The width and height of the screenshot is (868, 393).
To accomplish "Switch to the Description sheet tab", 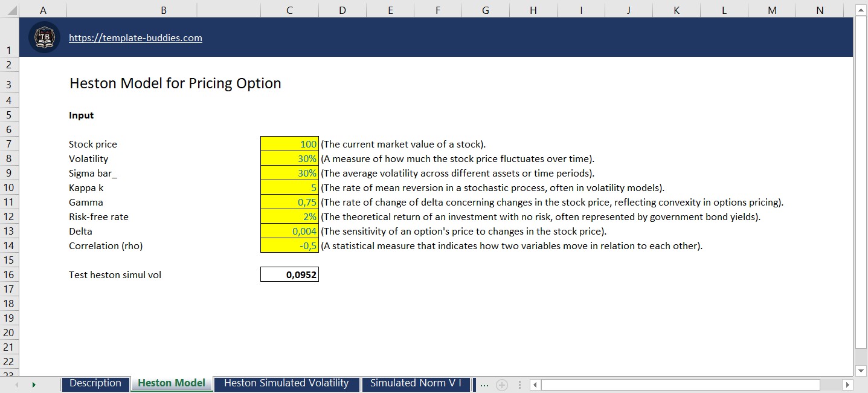I will coord(95,383).
